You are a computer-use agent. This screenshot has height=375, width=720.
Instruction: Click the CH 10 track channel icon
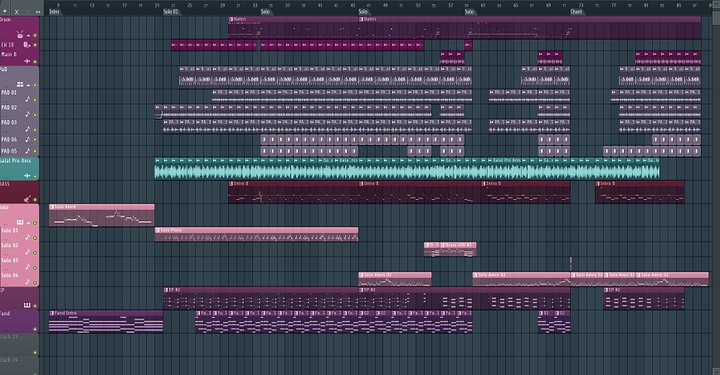[27, 45]
